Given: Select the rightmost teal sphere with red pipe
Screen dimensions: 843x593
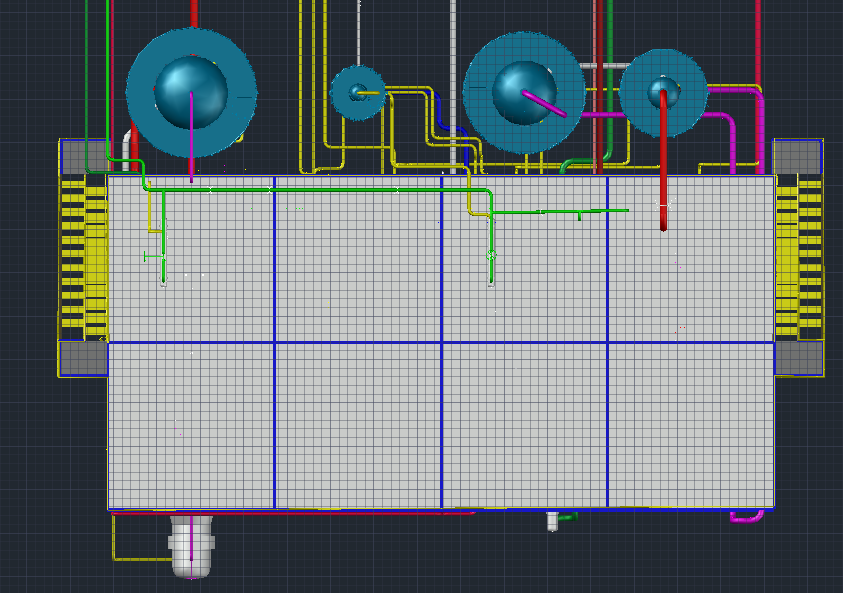Looking at the screenshot, I should pos(663,92).
